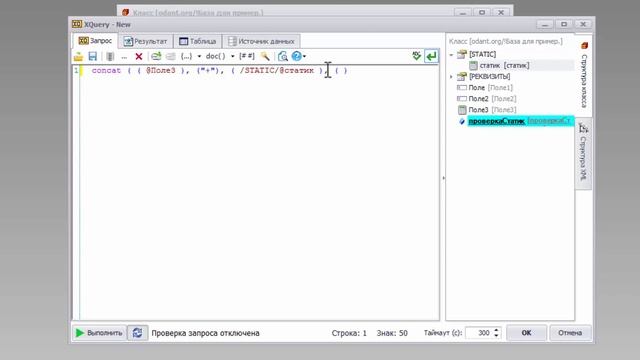Click the Класс [odant.org/...] header text
This screenshot has width=640, height=360.
pyautogui.click(x=505, y=41)
